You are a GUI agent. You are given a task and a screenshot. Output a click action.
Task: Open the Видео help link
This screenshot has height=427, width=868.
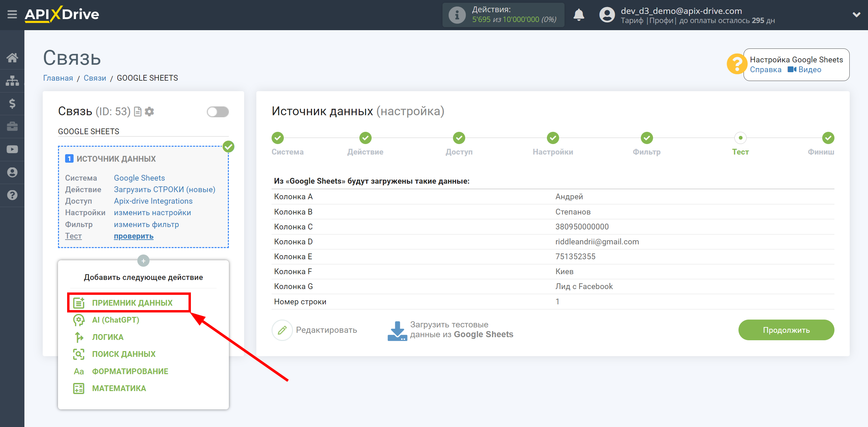point(804,69)
